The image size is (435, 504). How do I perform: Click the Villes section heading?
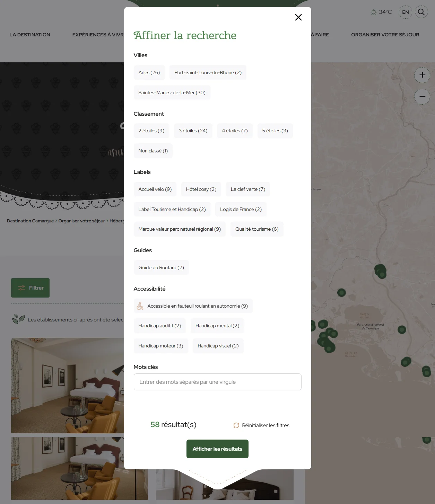[140, 55]
